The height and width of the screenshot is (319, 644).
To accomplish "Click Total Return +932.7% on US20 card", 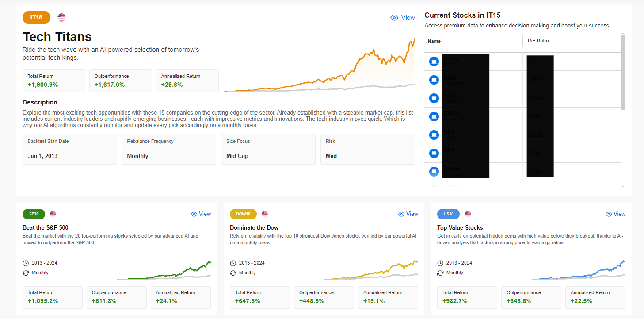I will click(467, 297).
